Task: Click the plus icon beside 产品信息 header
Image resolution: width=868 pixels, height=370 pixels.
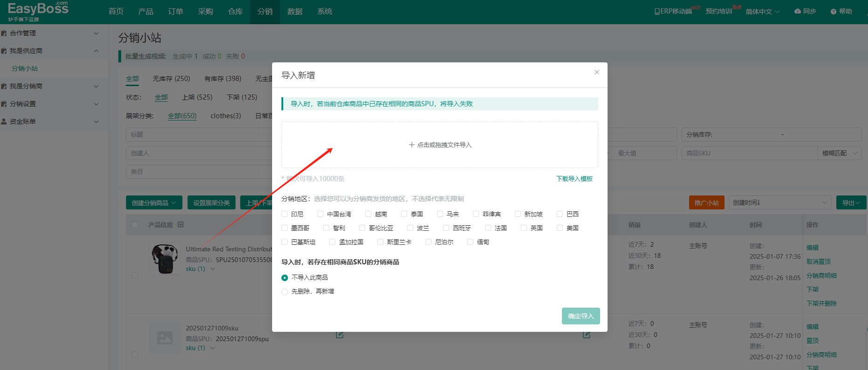Action: [181, 224]
